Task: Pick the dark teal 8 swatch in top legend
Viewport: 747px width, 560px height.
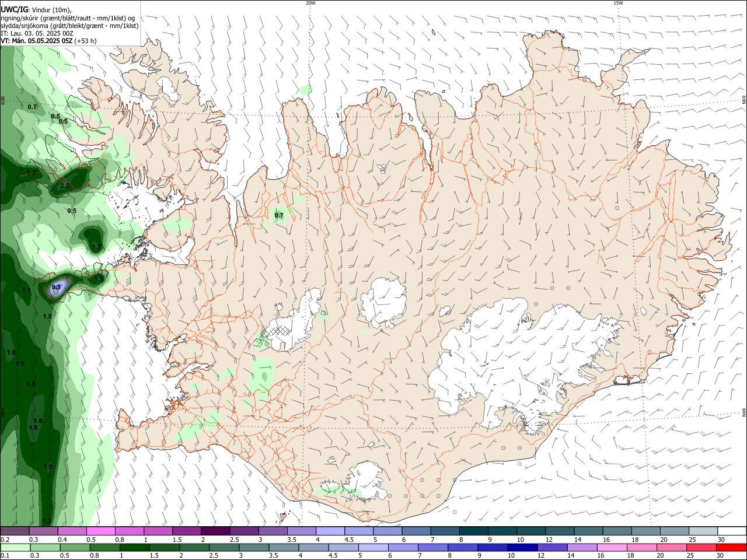Action: tap(473, 531)
